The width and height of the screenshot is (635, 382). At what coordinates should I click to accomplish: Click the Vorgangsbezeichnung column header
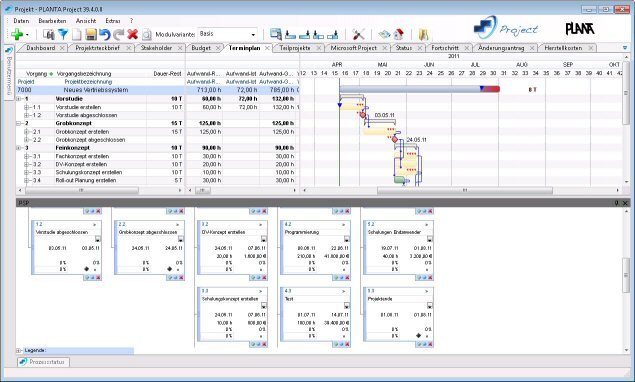point(84,74)
